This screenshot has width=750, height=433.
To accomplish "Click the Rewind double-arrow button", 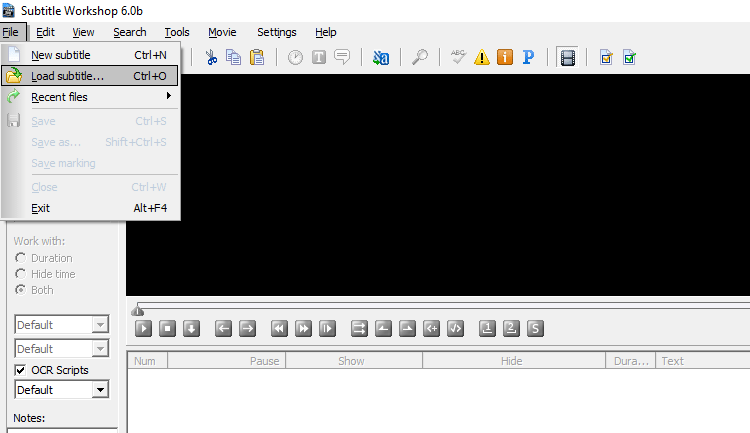I will (x=279, y=329).
